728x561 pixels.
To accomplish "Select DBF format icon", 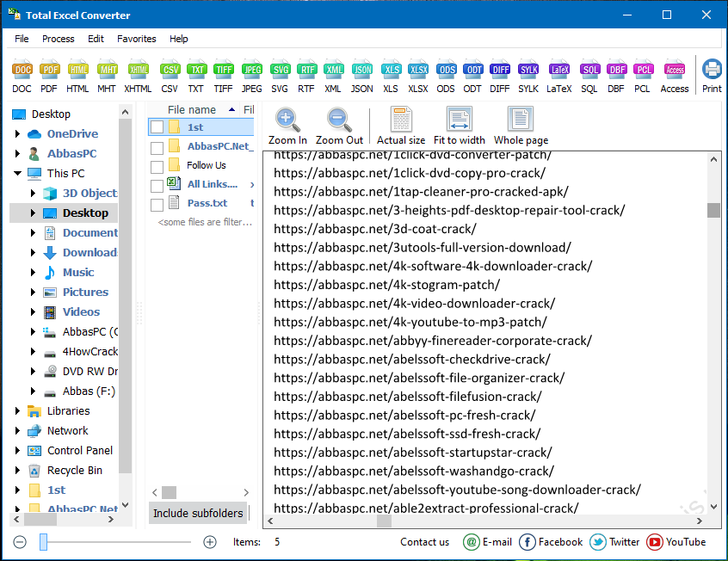I will [x=617, y=77].
